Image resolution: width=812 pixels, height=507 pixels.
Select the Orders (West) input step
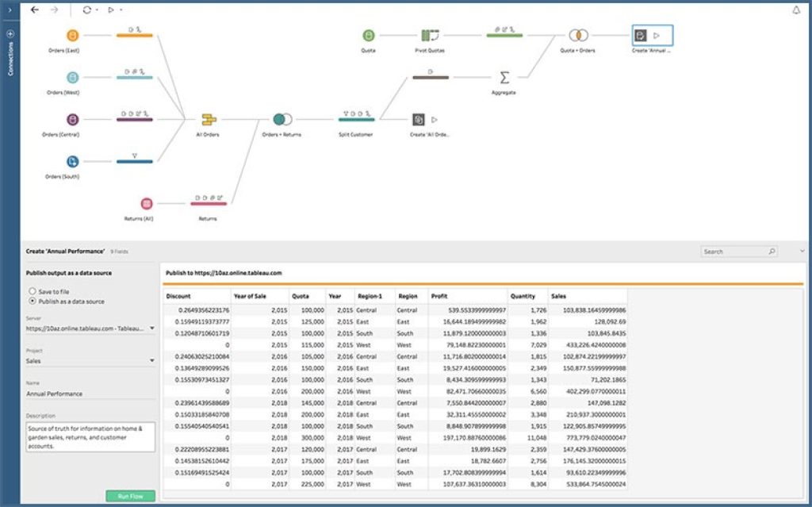(x=72, y=77)
